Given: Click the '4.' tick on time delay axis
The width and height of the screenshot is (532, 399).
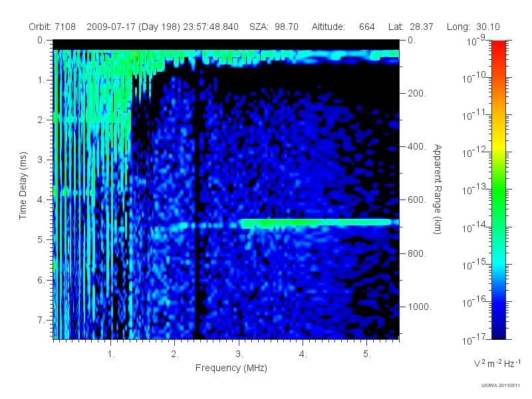Looking at the screenshot, I should (x=41, y=200).
